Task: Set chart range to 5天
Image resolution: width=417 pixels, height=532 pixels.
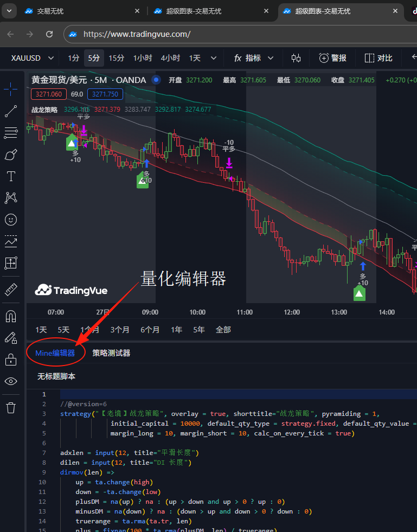Action: click(63, 329)
